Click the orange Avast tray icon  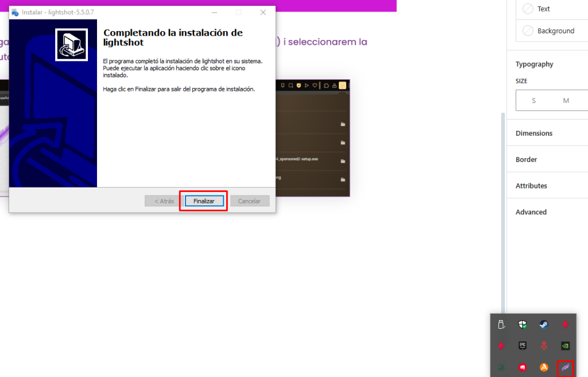543,367
